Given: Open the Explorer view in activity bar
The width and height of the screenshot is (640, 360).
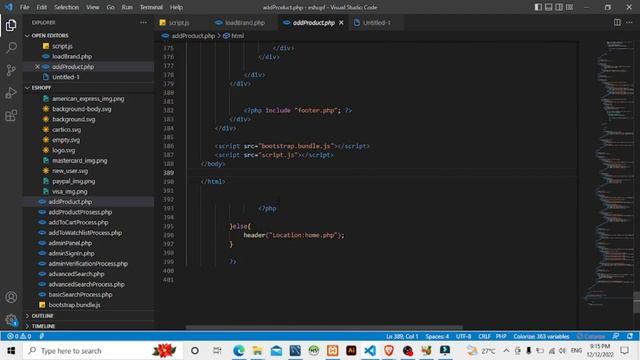Looking at the screenshot, I should pyautogui.click(x=11, y=25).
